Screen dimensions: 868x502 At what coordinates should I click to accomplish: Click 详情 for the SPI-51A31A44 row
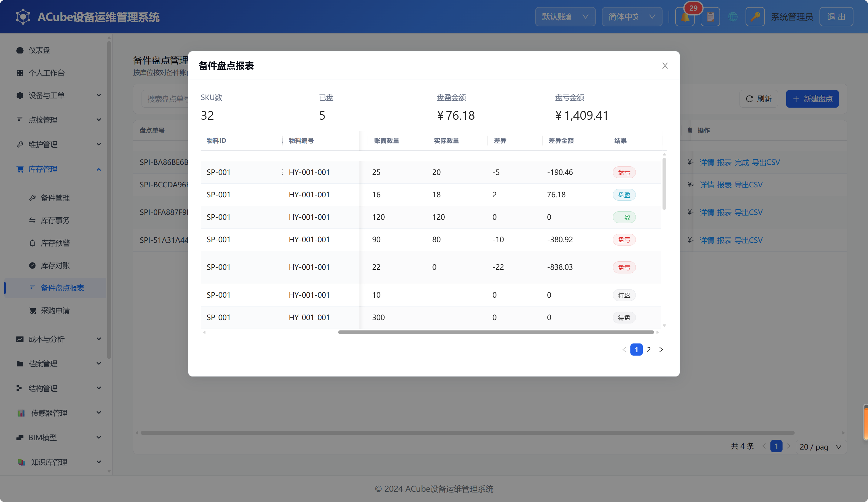click(x=707, y=240)
